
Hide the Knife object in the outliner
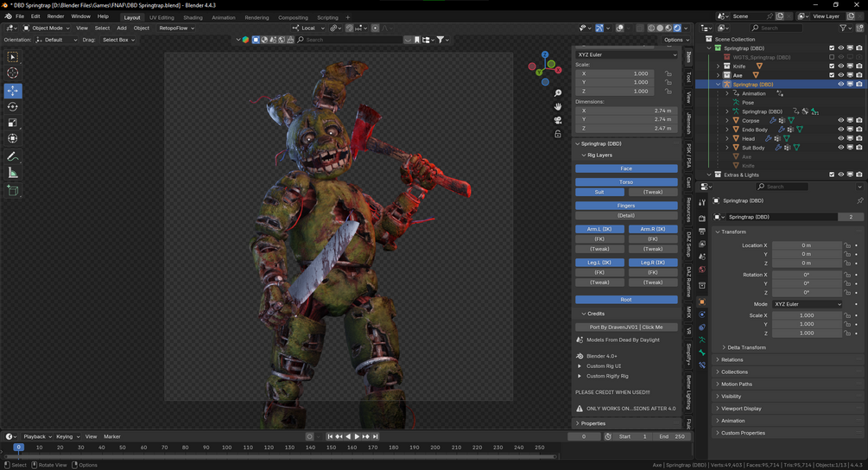click(840, 67)
